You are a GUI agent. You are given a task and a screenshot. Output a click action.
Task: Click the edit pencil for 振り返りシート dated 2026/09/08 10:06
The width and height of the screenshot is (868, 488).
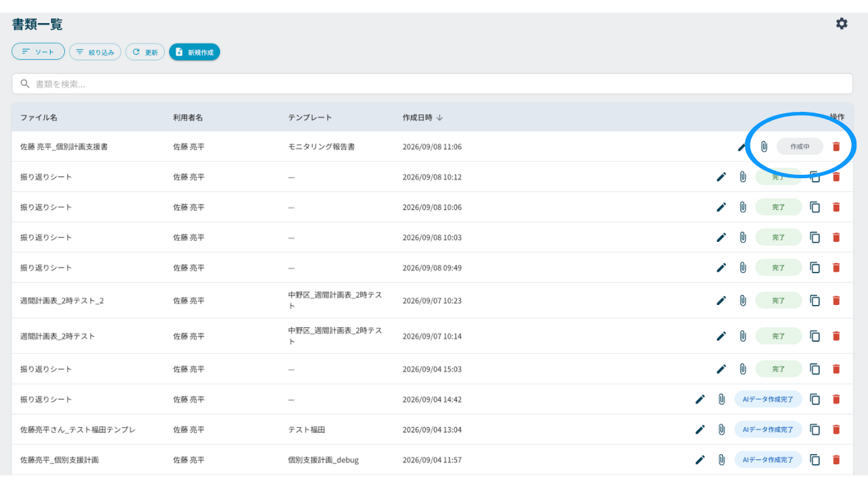(x=722, y=207)
